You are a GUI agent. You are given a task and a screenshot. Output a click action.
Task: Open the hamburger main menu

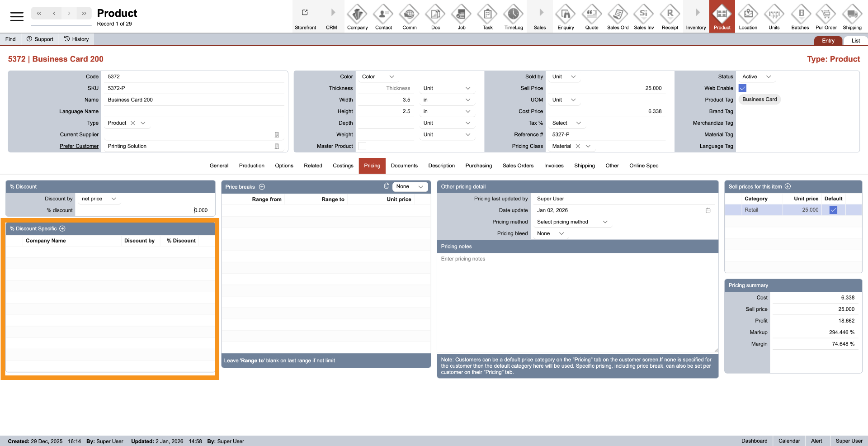(17, 17)
